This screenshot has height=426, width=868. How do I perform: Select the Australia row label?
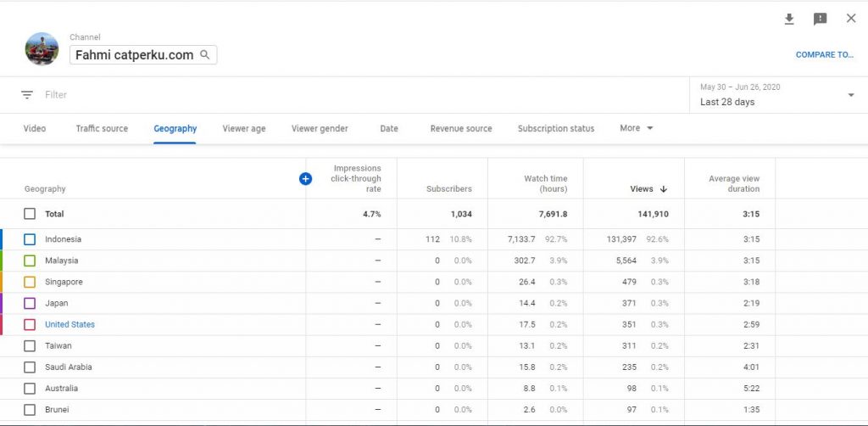click(x=61, y=389)
